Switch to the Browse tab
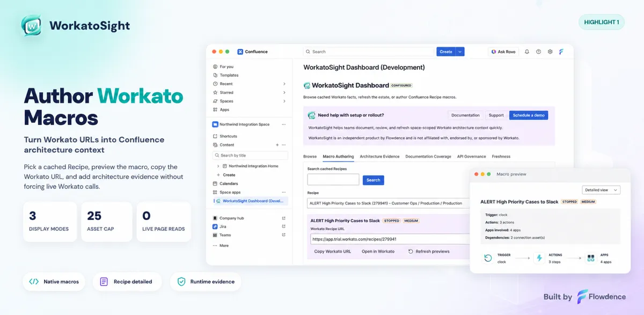Image resolution: width=644 pixels, height=315 pixels. coord(310,157)
